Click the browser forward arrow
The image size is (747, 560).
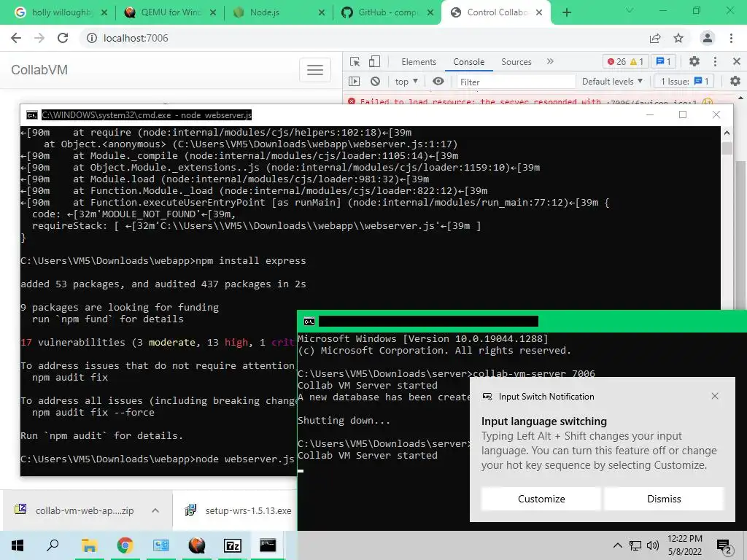(x=39, y=38)
